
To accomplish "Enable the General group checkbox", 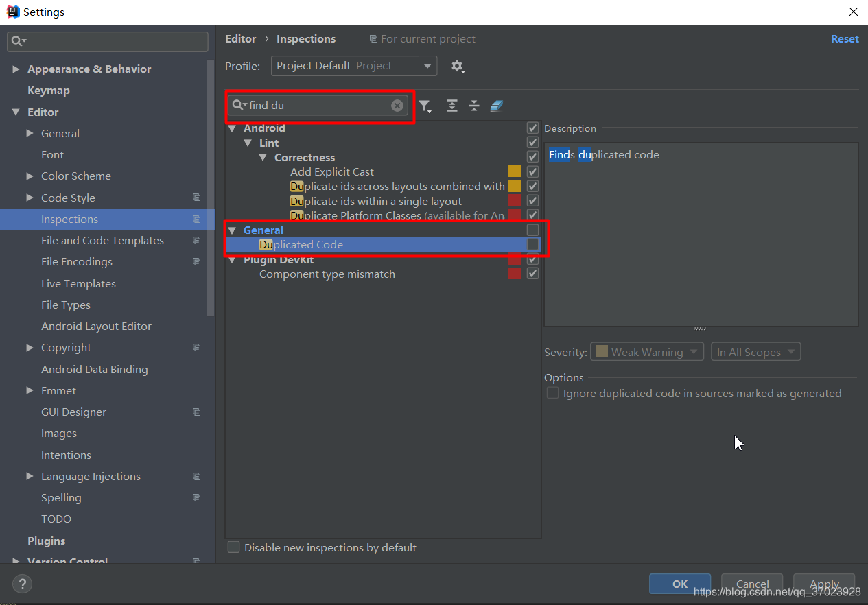I will click(x=532, y=230).
